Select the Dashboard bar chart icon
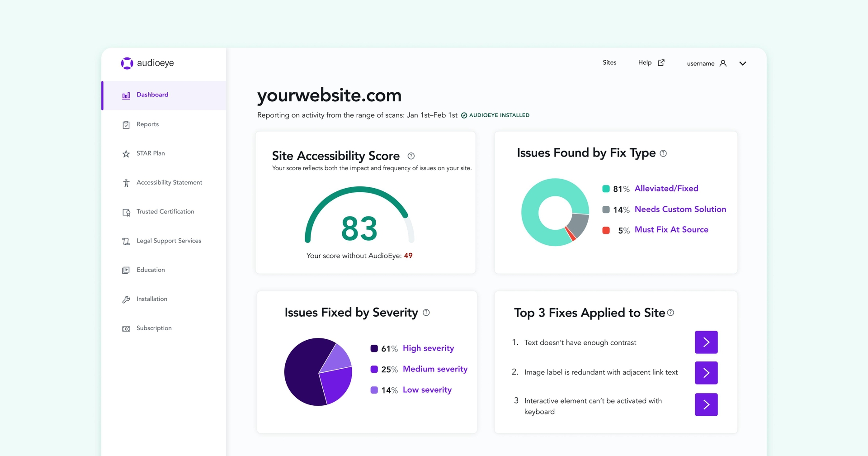 (x=126, y=95)
